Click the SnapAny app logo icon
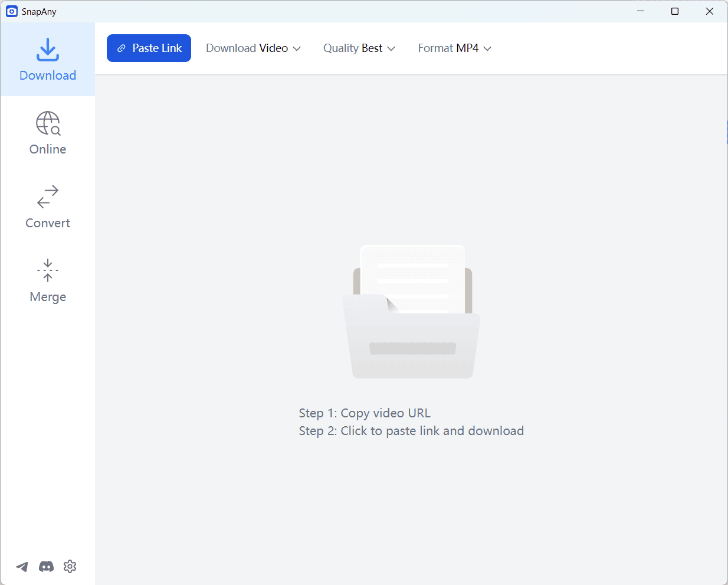Image resolution: width=728 pixels, height=585 pixels. [12, 11]
